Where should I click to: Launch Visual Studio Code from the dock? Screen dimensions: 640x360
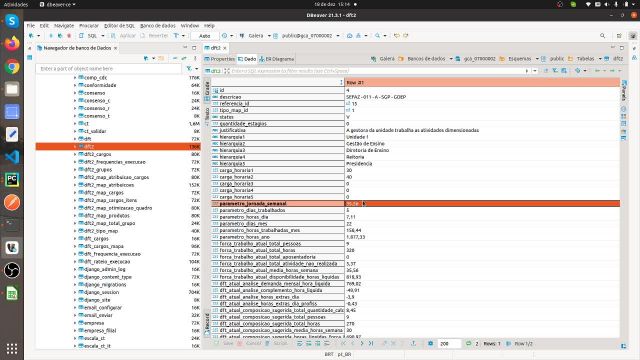coord(12,157)
